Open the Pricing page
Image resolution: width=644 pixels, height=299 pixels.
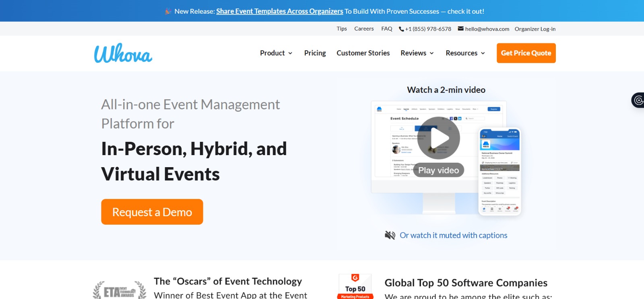(315, 53)
